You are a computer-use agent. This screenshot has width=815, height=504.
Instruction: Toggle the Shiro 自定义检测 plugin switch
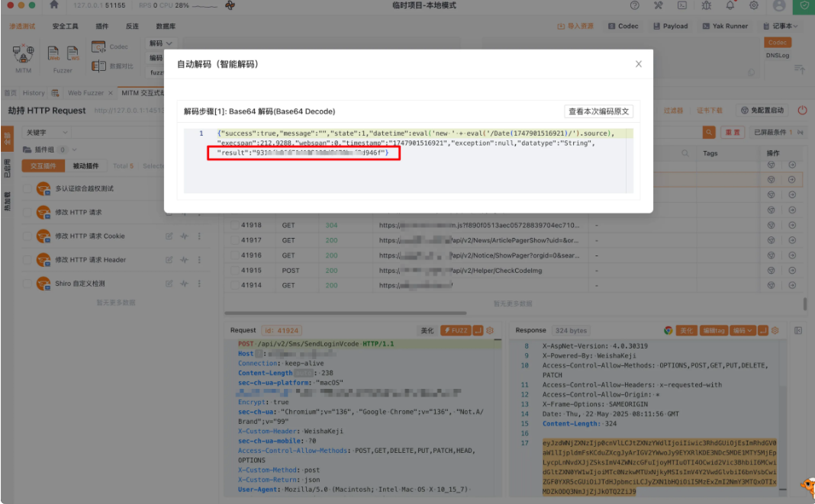[27, 284]
